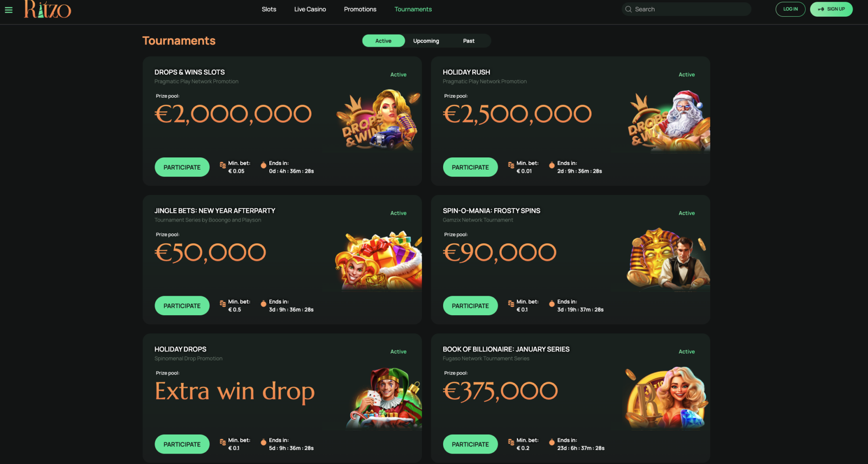Screen dimensions: 868x464
Task: Click the search magnifier icon
Action: tap(628, 9)
